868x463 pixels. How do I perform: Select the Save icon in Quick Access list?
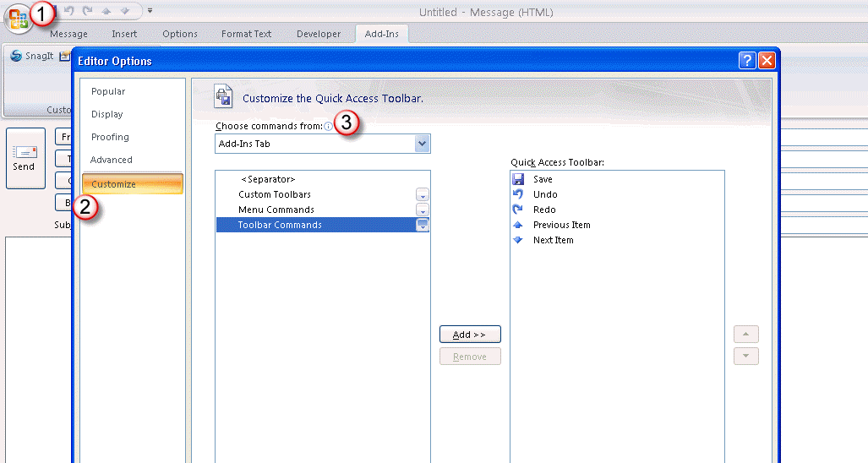click(519, 179)
